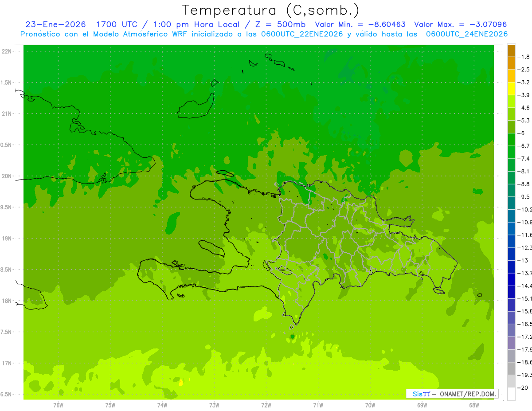Screen dimensions: 532x411
Task: Click legend swatch between -3.9 and -4.6
Action: 512,102
